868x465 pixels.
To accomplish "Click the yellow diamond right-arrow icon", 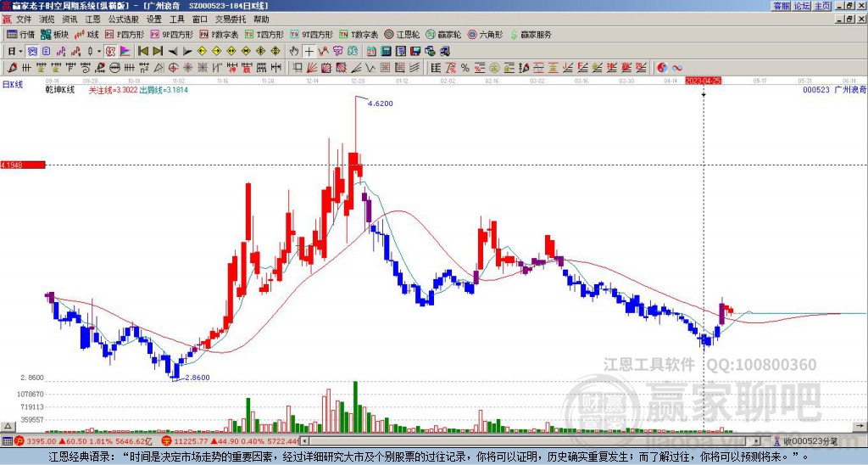I will tap(217, 51).
